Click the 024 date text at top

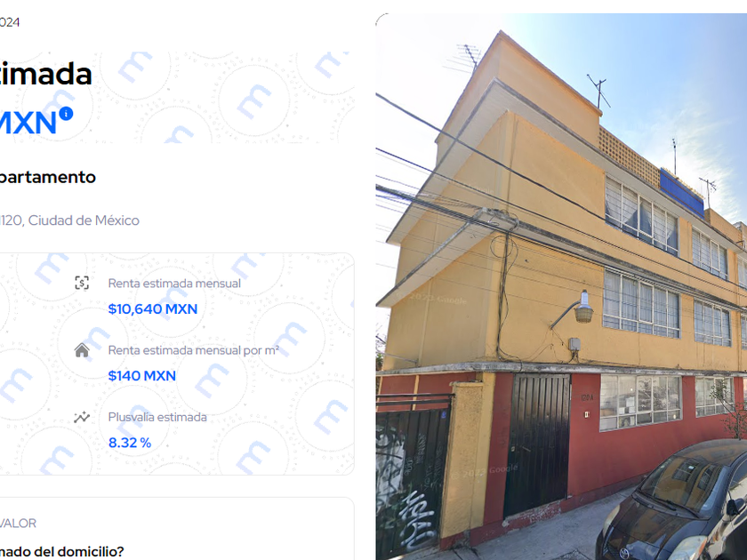pos(10,22)
